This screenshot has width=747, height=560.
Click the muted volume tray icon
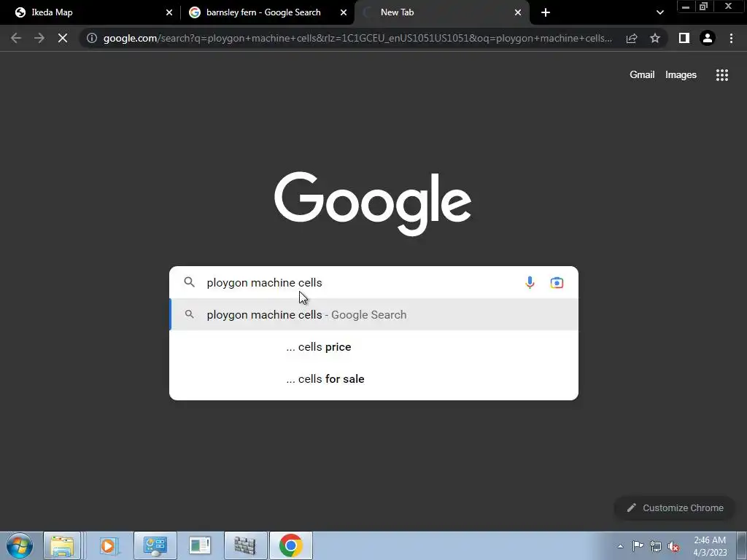point(673,546)
